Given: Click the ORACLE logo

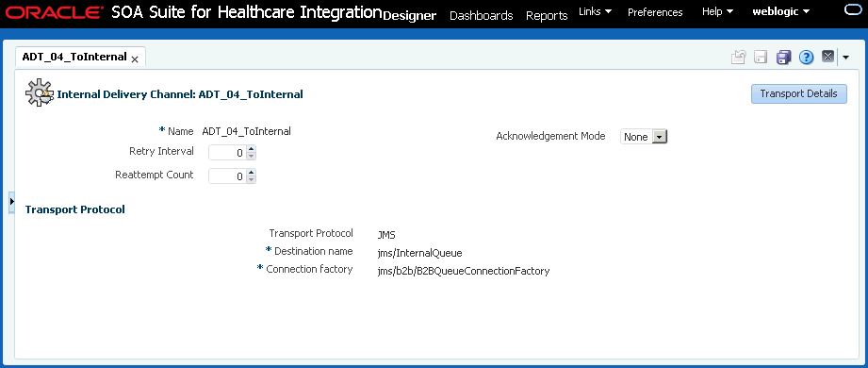Looking at the screenshot, I should coord(55,13).
